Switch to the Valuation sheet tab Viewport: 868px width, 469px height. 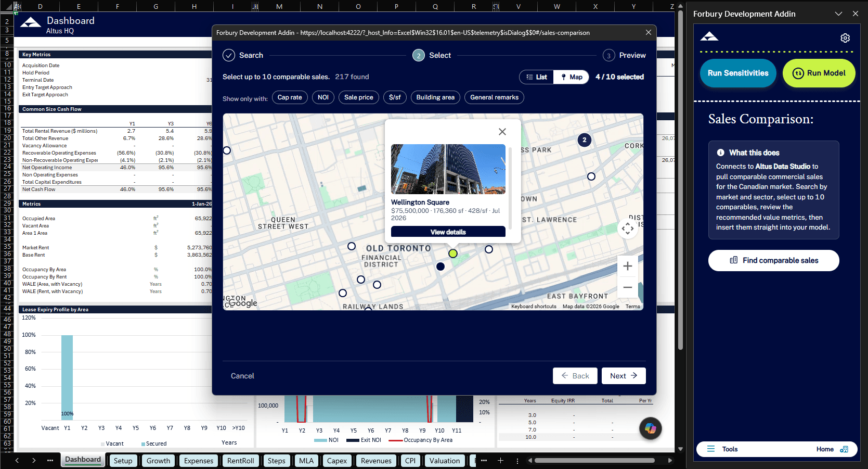(x=445, y=461)
